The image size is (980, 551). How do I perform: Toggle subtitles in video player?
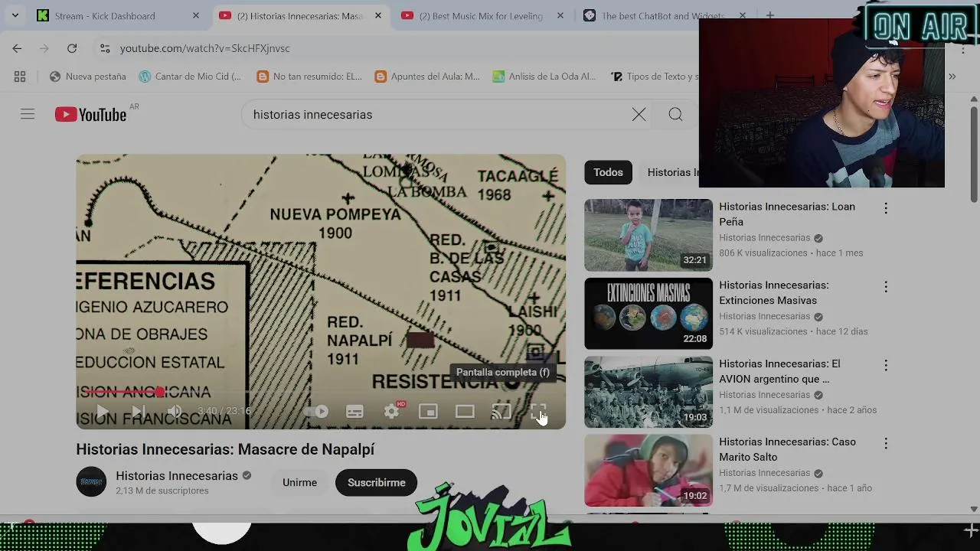coord(354,412)
